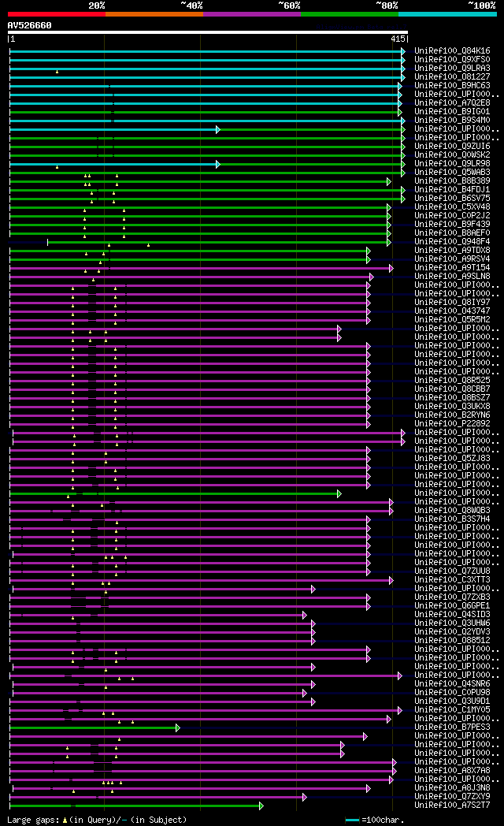Open the UniRef100_Q8BSZ7 entry
The image size is (504, 826).
click(452, 398)
